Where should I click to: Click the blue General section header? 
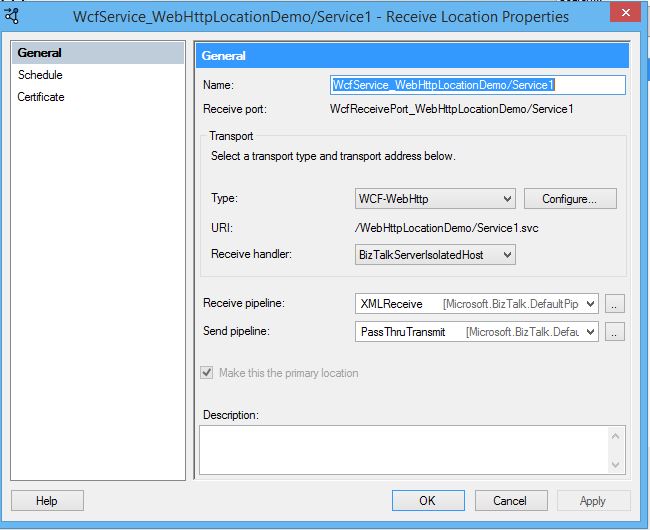pos(412,56)
